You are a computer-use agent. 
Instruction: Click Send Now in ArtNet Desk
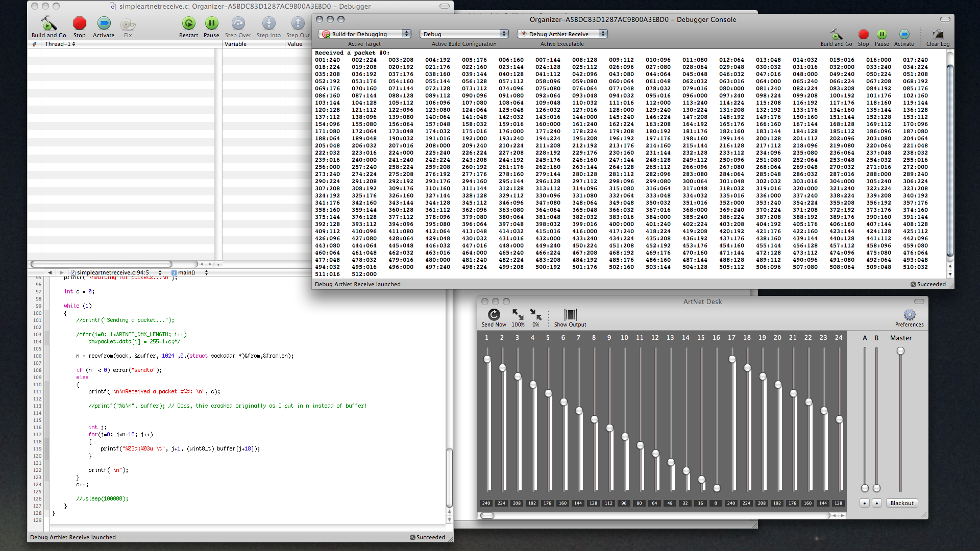[494, 315]
